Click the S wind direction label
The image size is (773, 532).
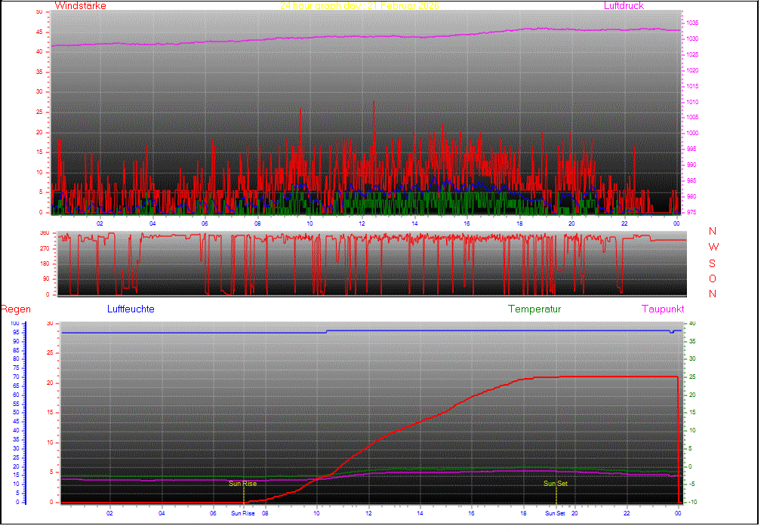[x=713, y=263]
